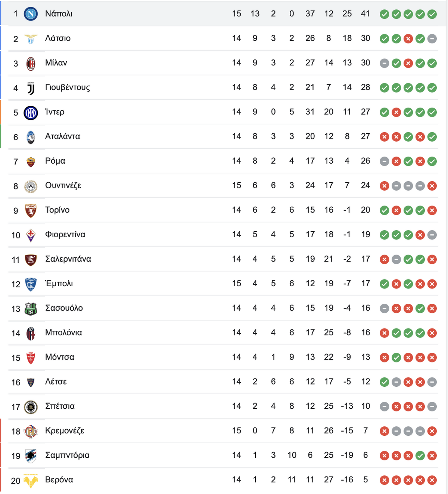Click the Torino bull crest

(x=31, y=210)
